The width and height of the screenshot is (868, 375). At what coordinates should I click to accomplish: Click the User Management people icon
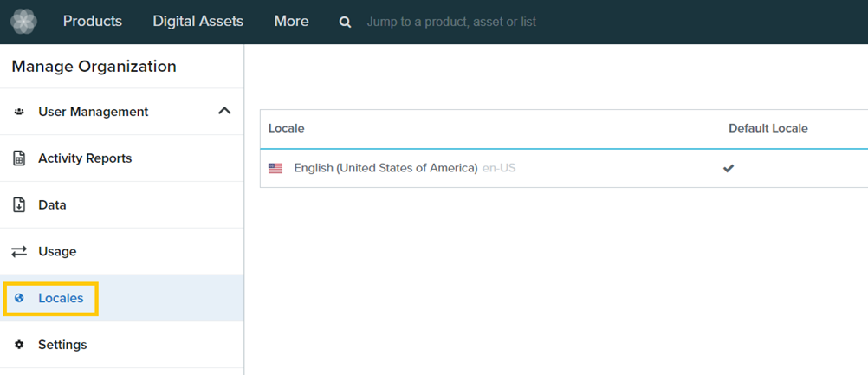tap(19, 112)
